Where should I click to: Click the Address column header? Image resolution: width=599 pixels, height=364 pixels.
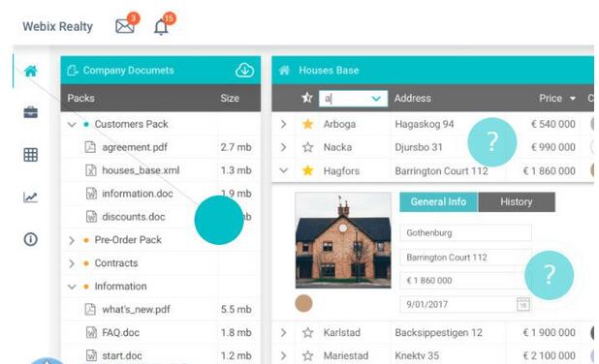coord(413,98)
